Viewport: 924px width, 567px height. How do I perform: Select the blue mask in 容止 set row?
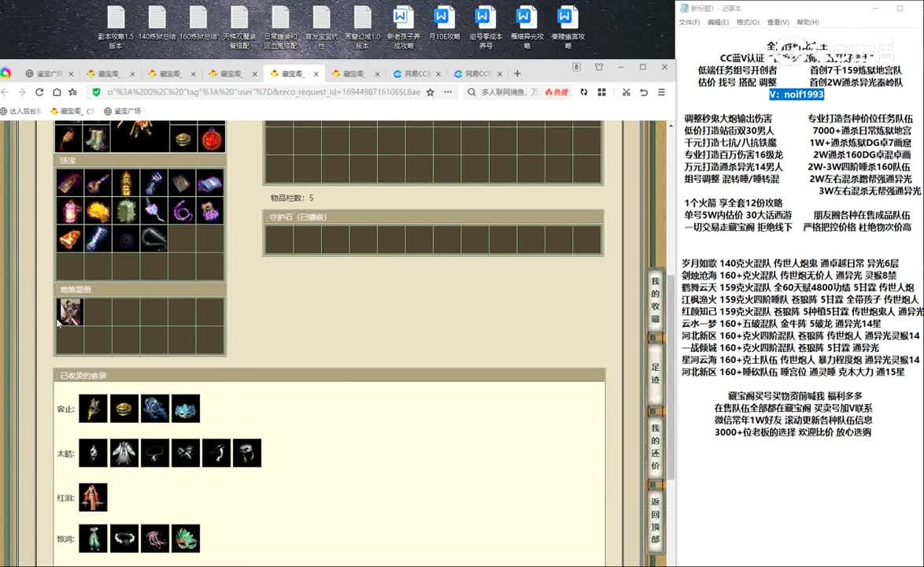186,409
